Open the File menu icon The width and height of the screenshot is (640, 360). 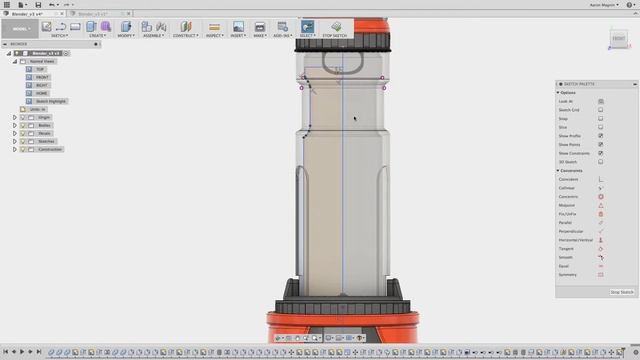[x=21, y=4]
